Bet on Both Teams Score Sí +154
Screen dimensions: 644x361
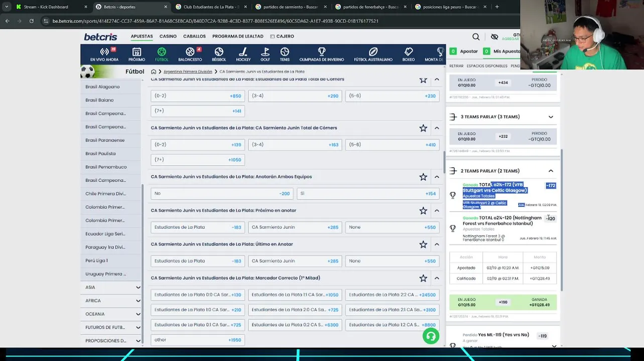(368, 194)
